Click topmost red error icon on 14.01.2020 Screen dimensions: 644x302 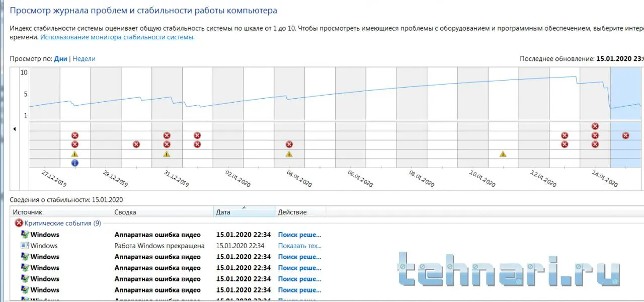coord(595,126)
